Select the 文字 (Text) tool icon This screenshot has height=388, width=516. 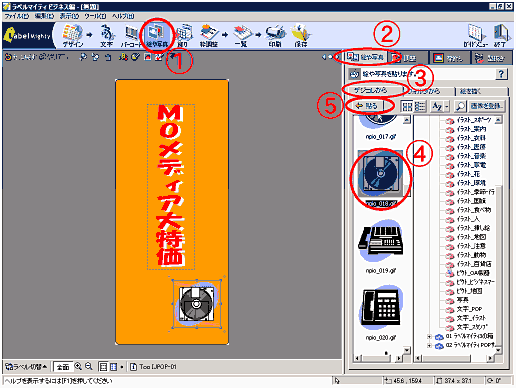[107, 36]
